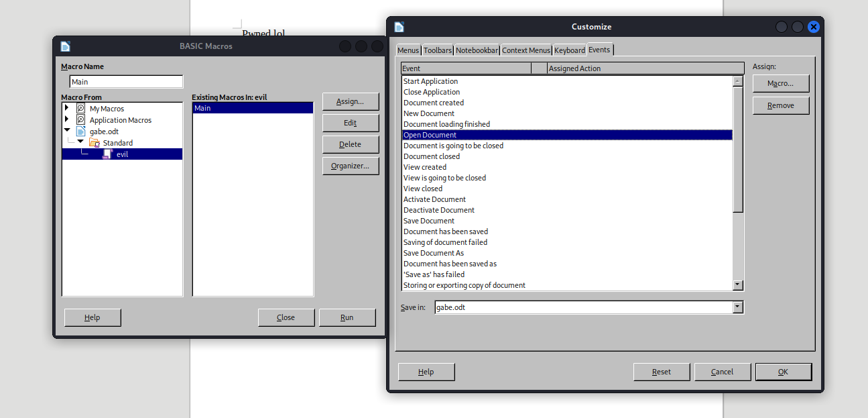868x418 pixels.
Task: Select the New Document event
Action: click(567, 113)
